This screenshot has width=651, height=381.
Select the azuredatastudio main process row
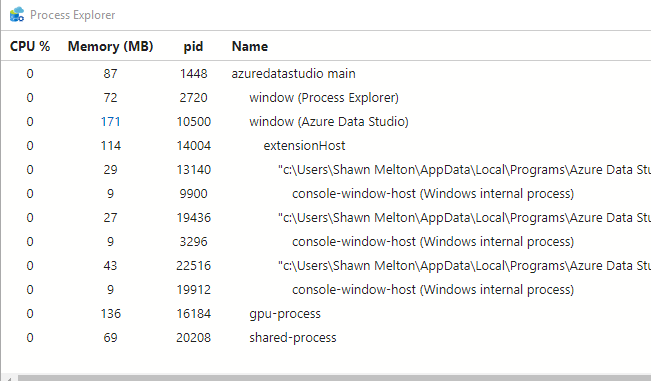(326, 74)
